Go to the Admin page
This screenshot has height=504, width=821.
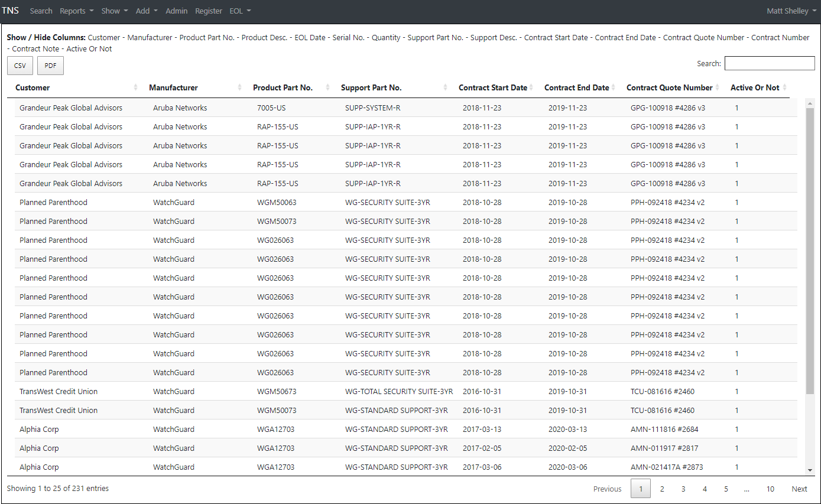pyautogui.click(x=176, y=11)
